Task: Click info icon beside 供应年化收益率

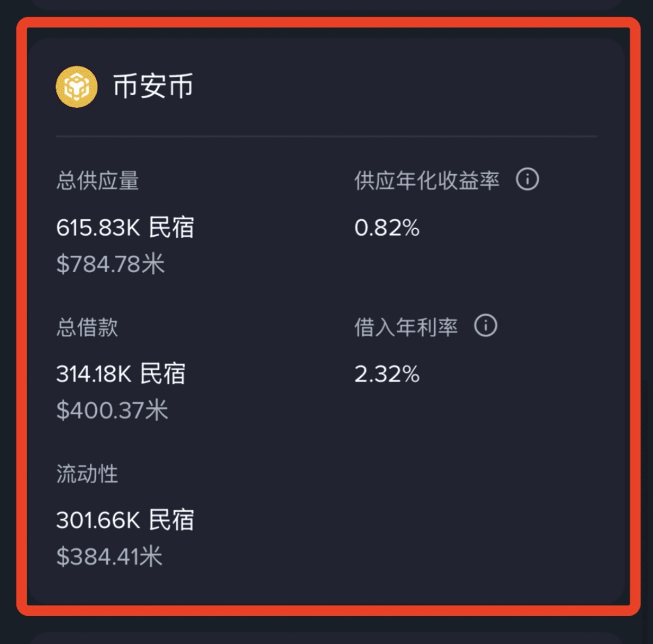Action: tap(527, 179)
